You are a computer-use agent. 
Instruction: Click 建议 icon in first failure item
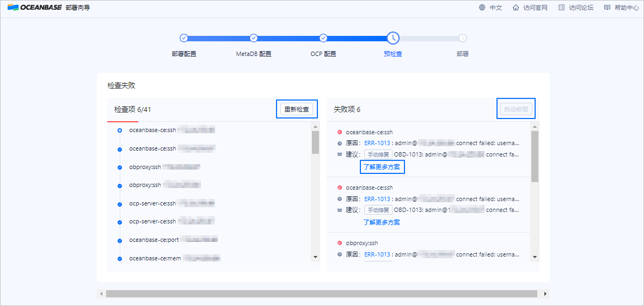pos(340,155)
